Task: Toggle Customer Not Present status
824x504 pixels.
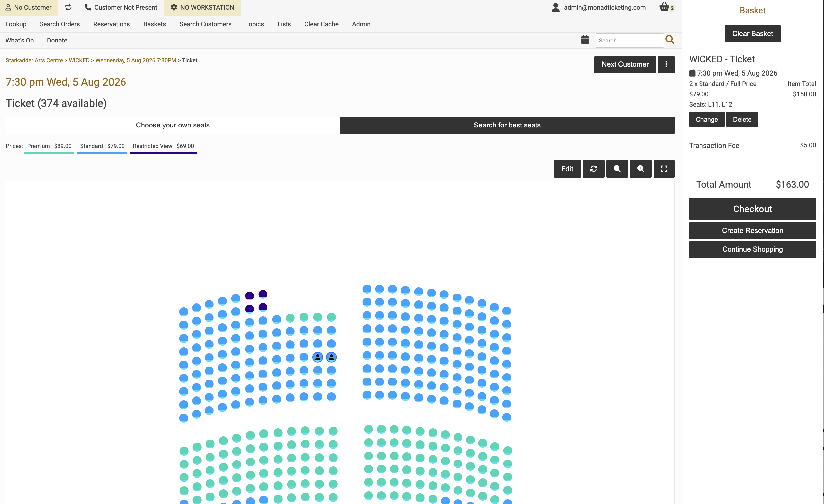Action: point(121,7)
